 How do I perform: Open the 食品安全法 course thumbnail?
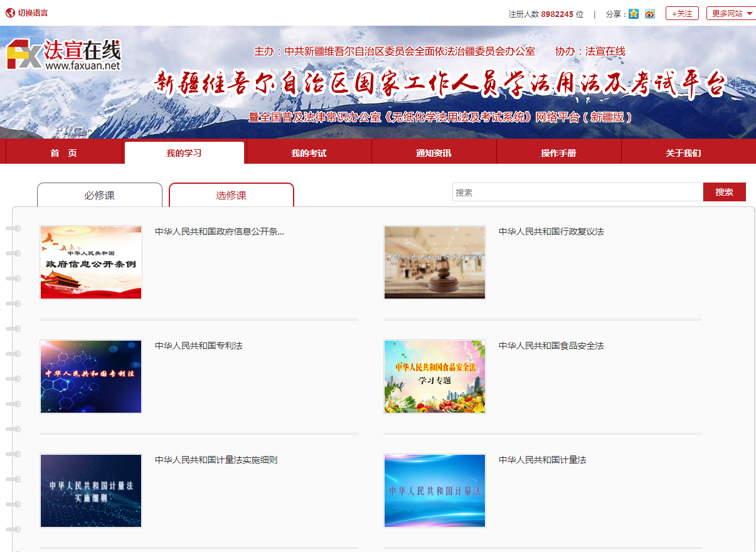[435, 377]
